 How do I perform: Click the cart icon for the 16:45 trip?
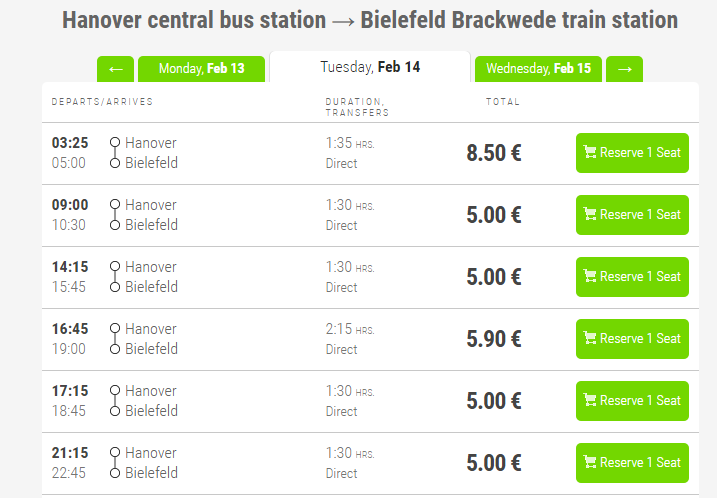point(590,339)
